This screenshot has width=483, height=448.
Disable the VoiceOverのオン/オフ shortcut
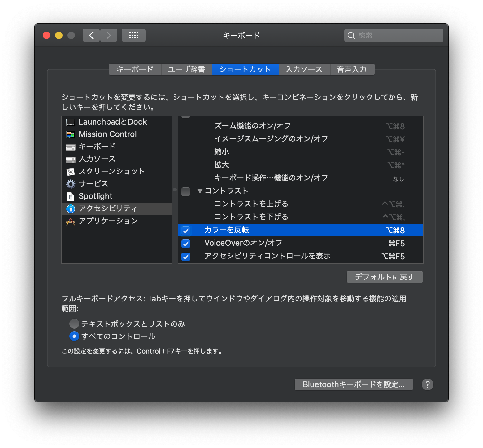point(186,244)
